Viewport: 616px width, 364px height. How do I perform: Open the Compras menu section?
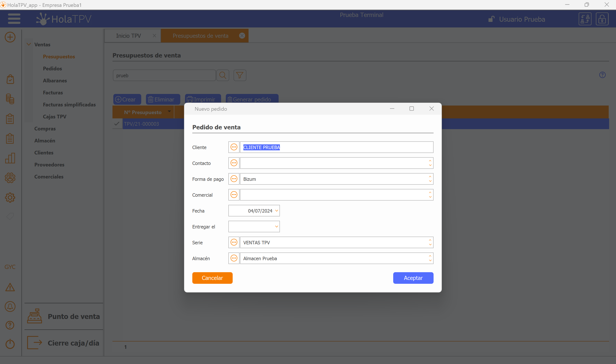45,128
